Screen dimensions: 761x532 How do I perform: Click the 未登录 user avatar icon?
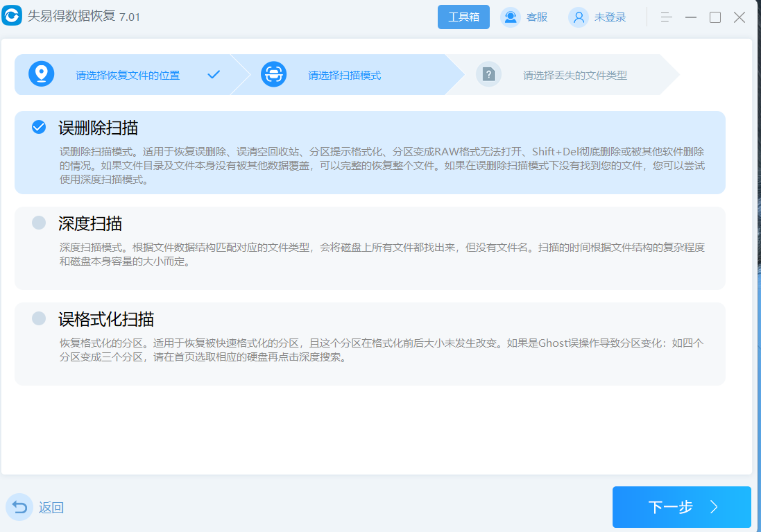click(578, 17)
